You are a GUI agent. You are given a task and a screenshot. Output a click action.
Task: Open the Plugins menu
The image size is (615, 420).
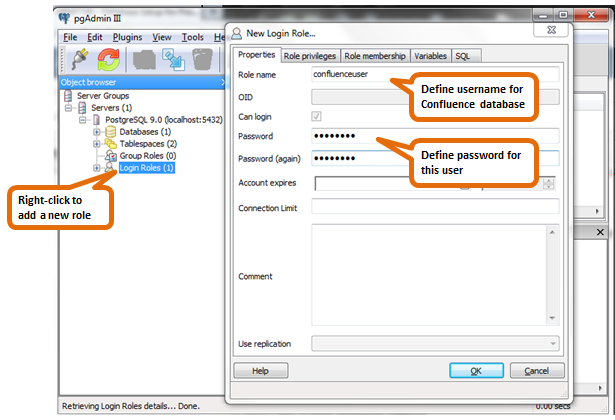pos(127,37)
